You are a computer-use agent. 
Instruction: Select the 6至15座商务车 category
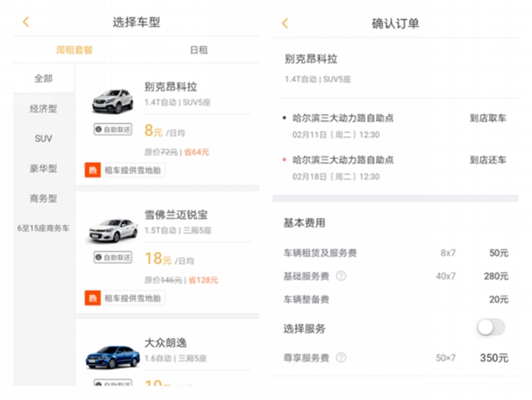tap(43, 228)
